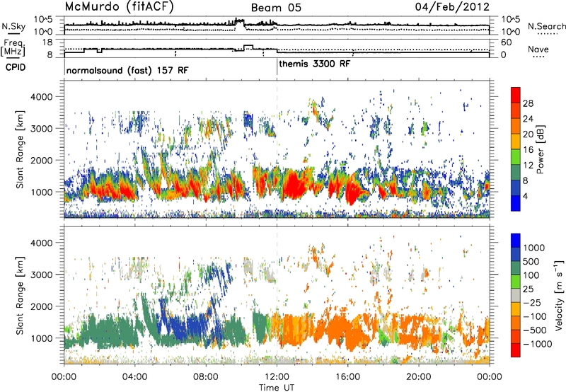Click the '-500' value on Velocity colorbar

click(x=536, y=330)
